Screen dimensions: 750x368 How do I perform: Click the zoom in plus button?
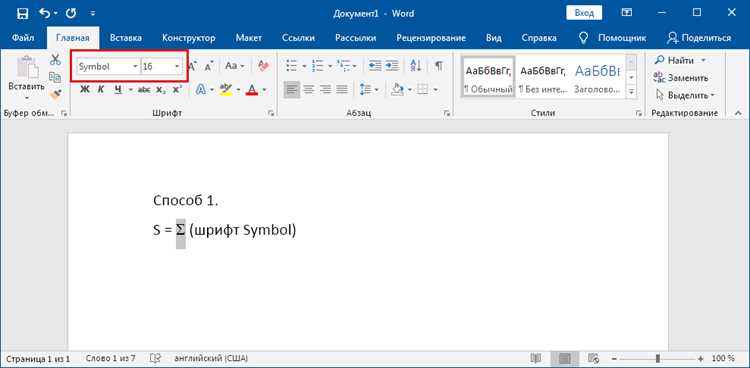[x=701, y=358]
